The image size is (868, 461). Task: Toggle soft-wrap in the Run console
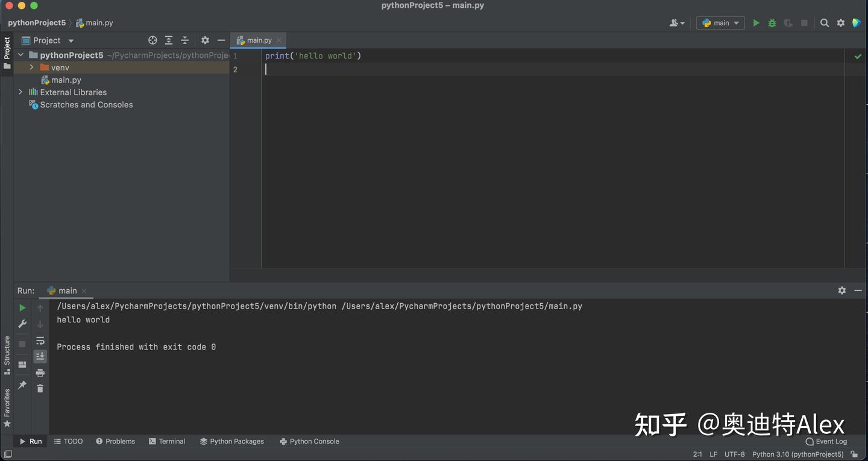[40, 340]
